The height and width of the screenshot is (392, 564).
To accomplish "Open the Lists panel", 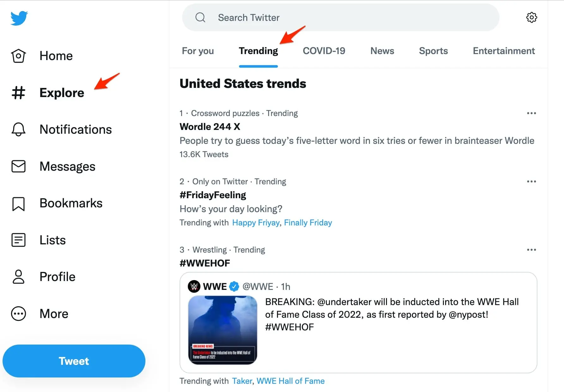I will (18, 240).
